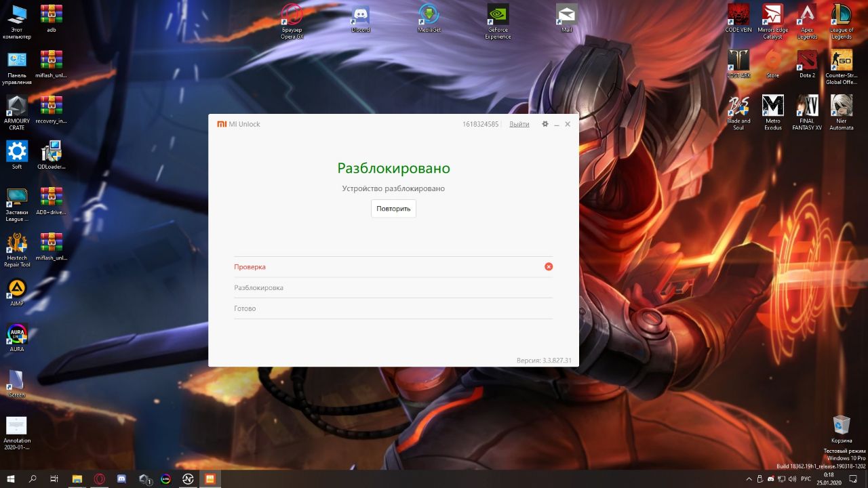Open the adb archive desktop icon
The image size is (868, 488).
[x=52, y=19]
